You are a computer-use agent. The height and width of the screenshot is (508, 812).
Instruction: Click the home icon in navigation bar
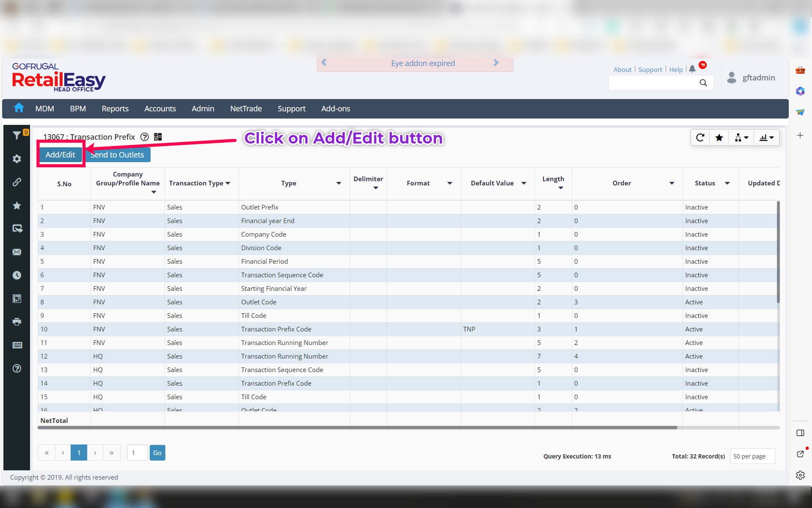19,108
